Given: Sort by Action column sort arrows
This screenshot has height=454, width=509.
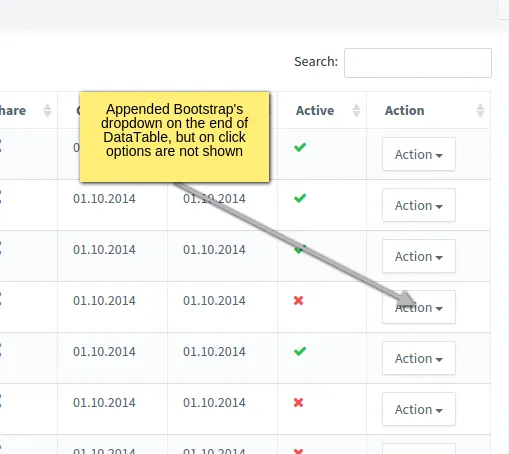Looking at the screenshot, I should [x=480, y=111].
